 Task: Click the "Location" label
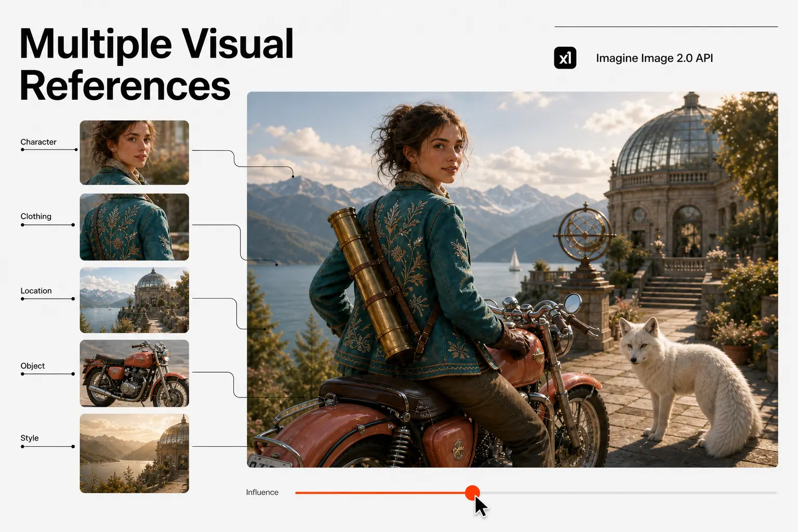[x=36, y=291]
